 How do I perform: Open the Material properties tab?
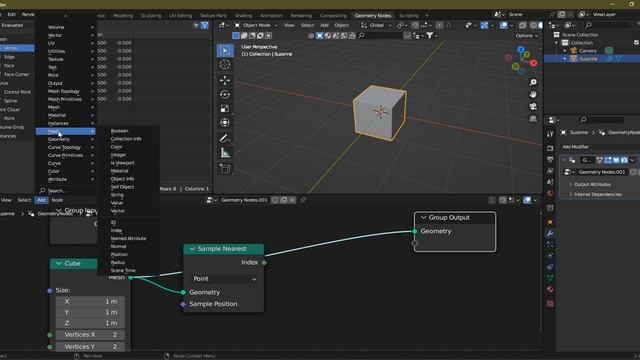[550, 289]
